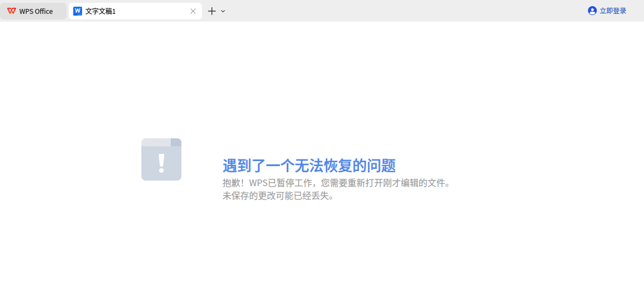Image resolution: width=644 pixels, height=290 pixels.
Task: Click the text 未保存的更改可能已经丢失。
Action: (278, 196)
